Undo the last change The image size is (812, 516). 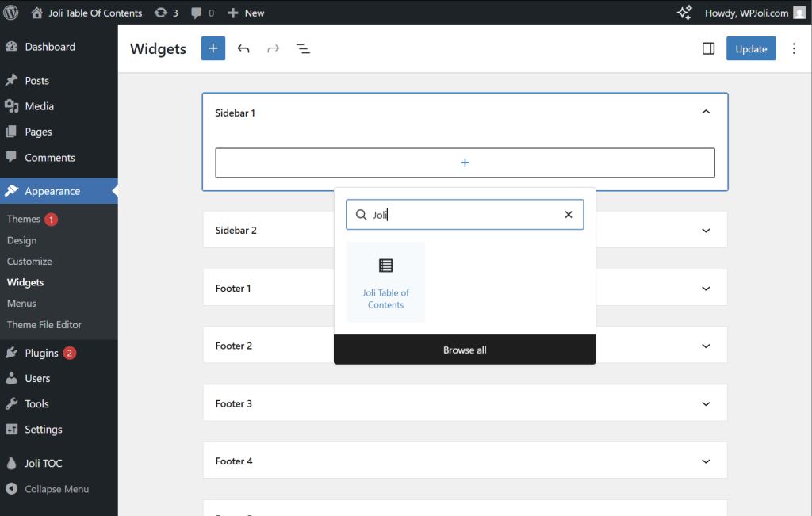[243, 49]
